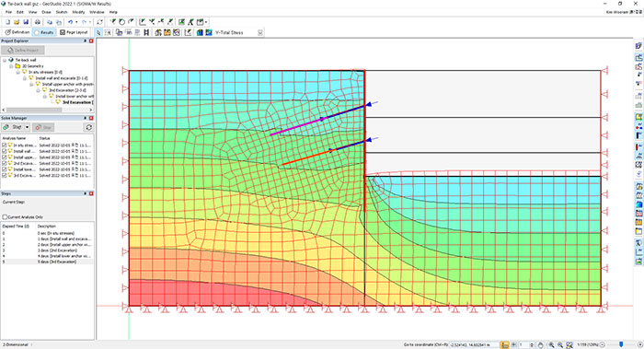Click the Open file folder icon
Screen dimensions: 644x349
tap(17, 22)
